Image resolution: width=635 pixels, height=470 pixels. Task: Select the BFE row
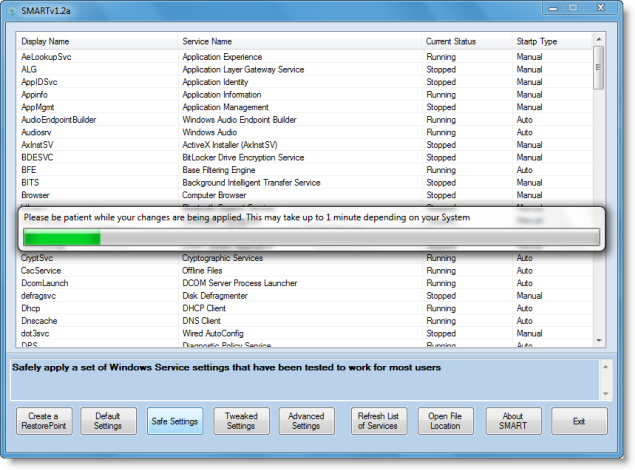(304, 170)
